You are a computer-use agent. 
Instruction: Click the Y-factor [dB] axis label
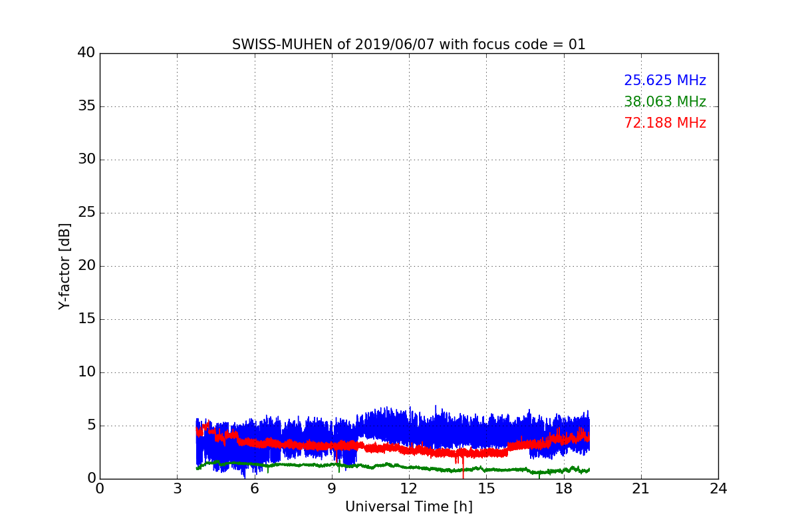point(65,266)
